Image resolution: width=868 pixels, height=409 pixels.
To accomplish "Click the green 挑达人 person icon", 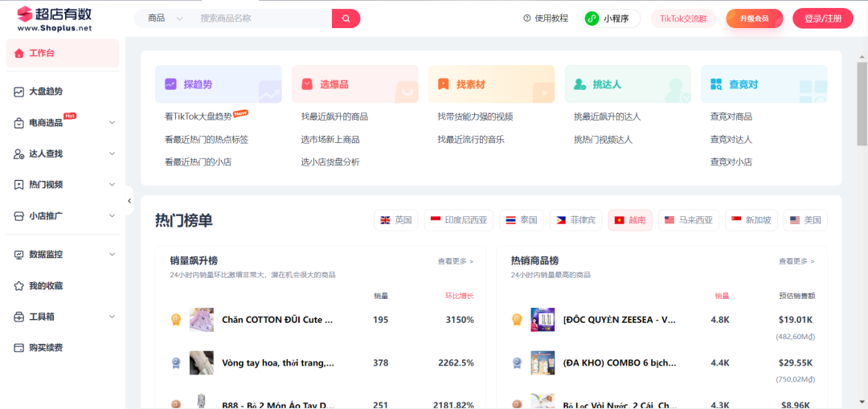I will pyautogui.click(x=579, y=84).
